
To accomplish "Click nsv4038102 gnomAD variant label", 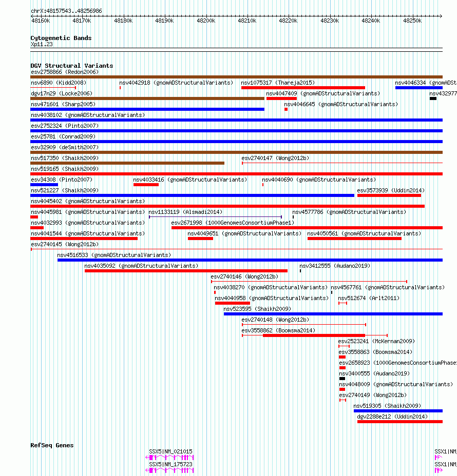I will click(88, 115).
